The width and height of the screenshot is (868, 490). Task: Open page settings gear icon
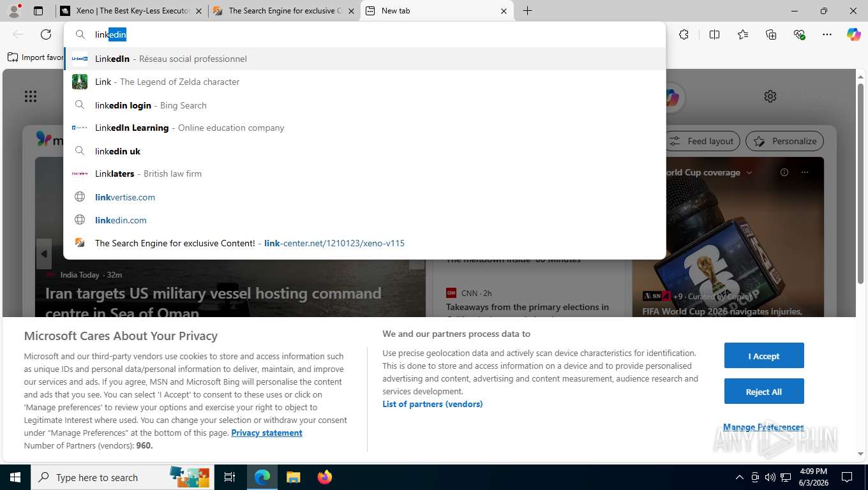pyautogui.click(x=770, y=96)
